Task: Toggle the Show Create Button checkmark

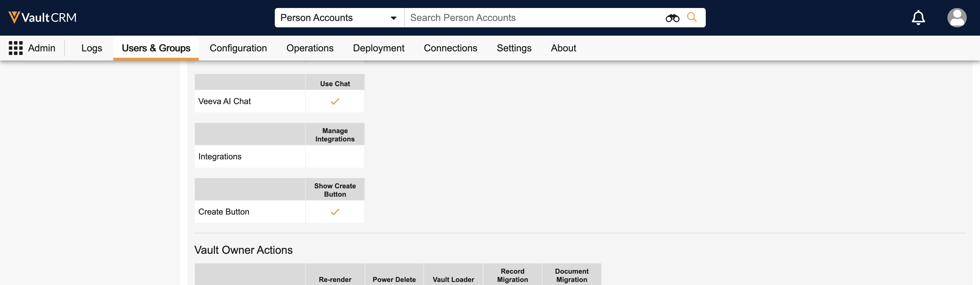Action: pos(335,212)
